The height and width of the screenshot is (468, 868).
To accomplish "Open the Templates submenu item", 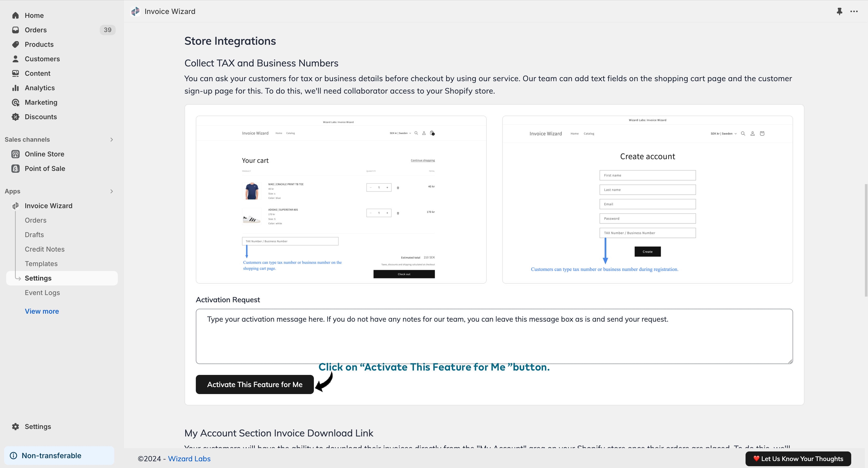I will click(x=41, y=264).
